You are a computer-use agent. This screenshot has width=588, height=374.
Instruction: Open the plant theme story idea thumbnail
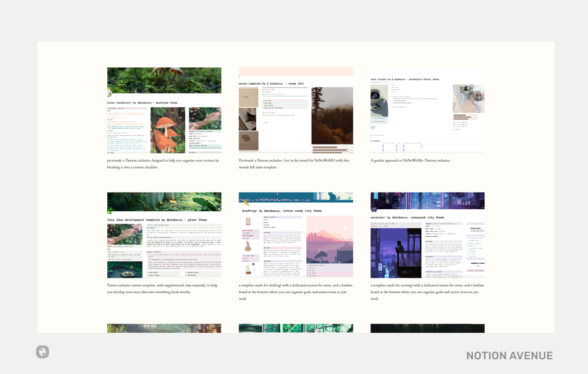(x=164, y=235)
